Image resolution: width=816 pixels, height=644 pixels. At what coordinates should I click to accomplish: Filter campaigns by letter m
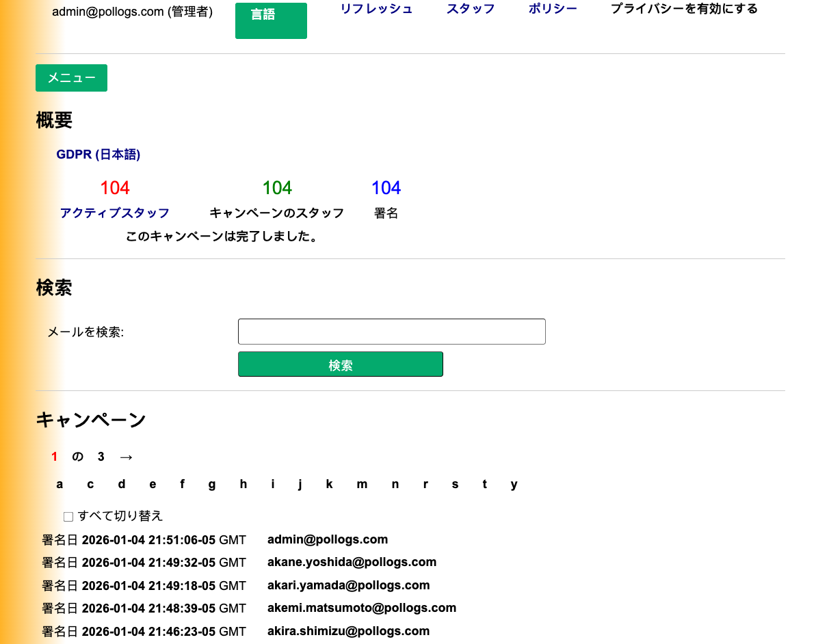click(x=362, y=484)
